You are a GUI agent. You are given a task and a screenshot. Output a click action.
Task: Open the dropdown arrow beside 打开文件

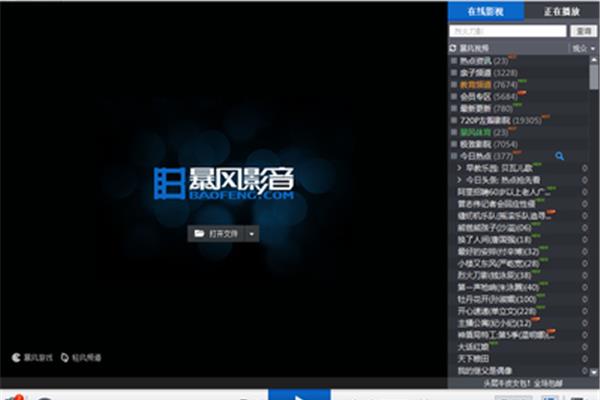251,234
